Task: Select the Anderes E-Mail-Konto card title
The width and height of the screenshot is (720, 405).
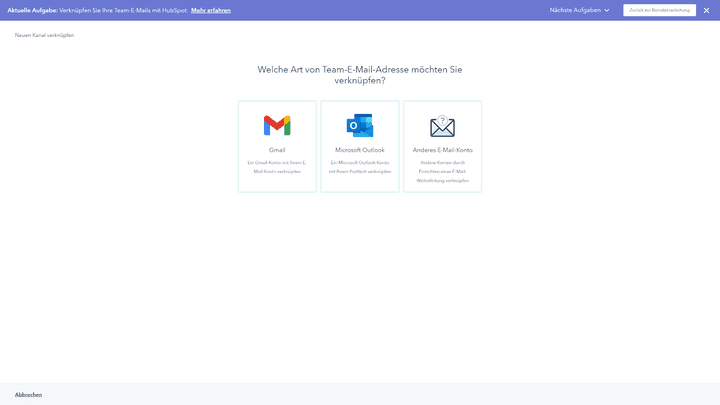Action: (x=442, y=150)
